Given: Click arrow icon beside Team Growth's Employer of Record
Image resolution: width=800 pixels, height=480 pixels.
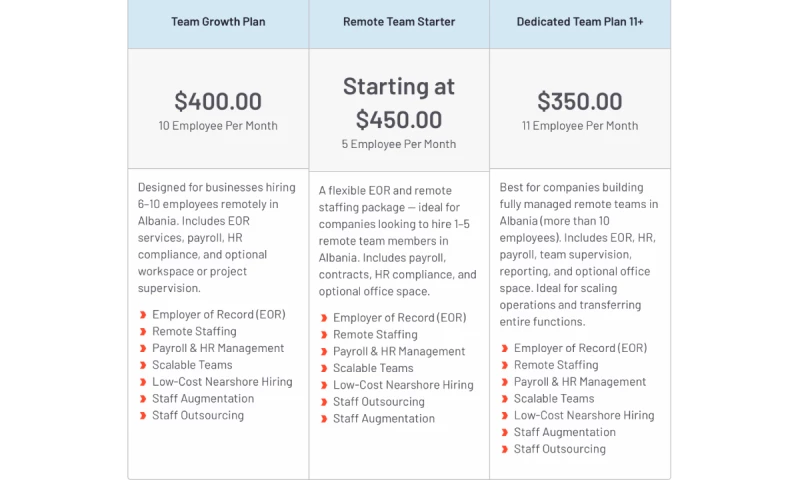Looking at the screenshot, I should (x=143, y=315).
